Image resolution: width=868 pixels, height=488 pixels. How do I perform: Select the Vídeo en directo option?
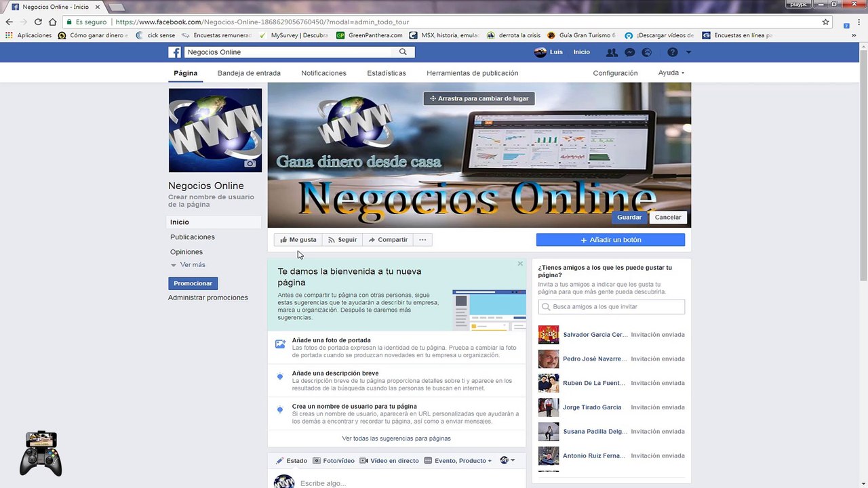(x=389, y=461)
